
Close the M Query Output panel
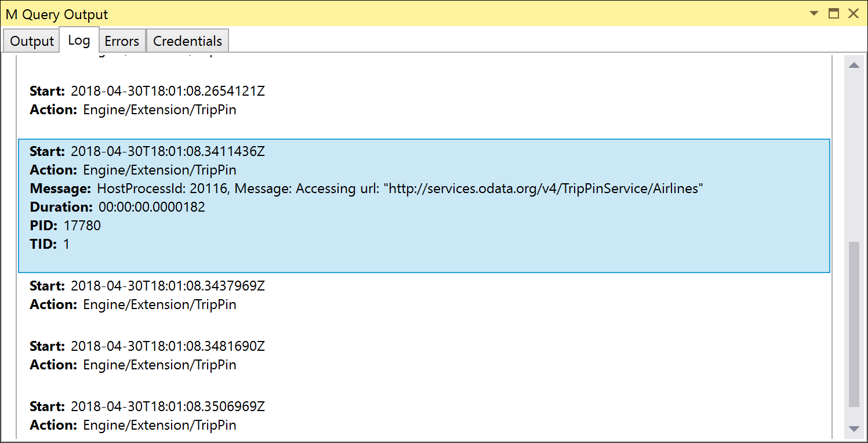click(854, 14)
